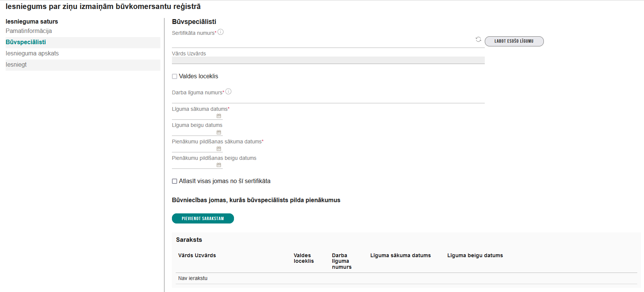Open calendar for Līguma beigu datums
This screenshot has height=292, width=644.
coord(219,133)
